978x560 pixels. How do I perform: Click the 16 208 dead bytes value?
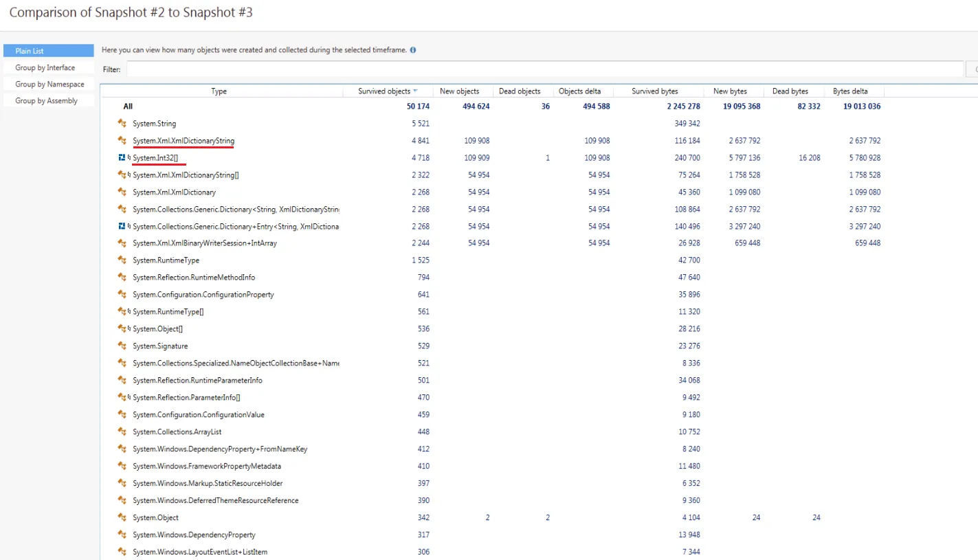[x=810, y=158]
